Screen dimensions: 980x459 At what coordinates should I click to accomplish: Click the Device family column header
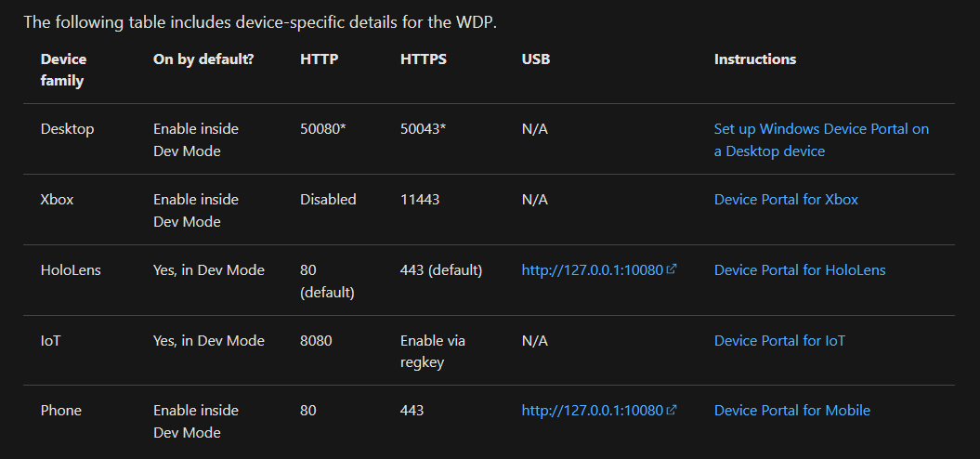(63, 71)
